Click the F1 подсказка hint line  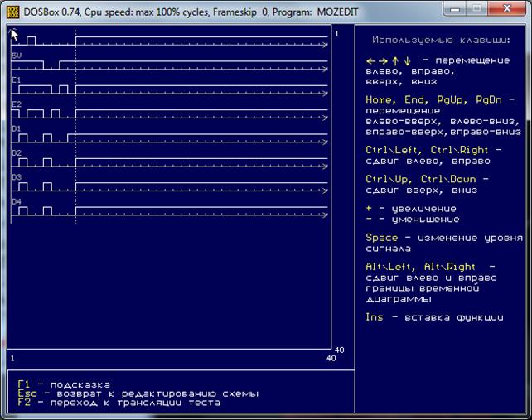[64, 384]
